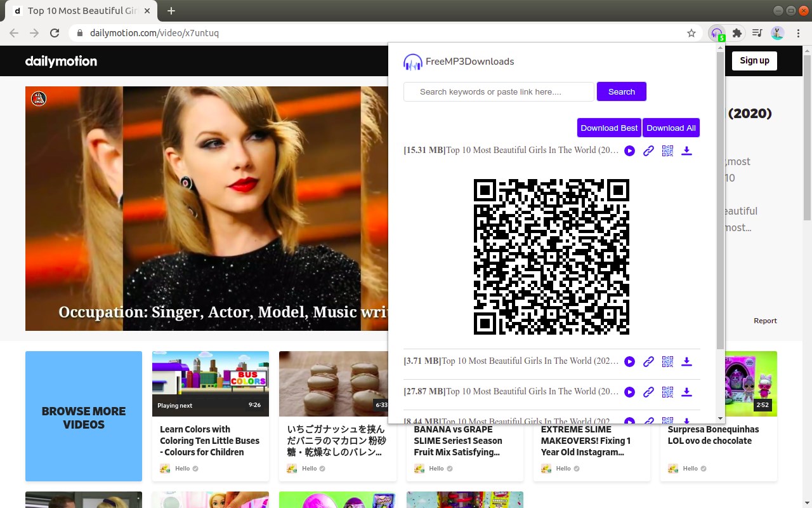This screenshot has height=508, width=812.
Task: Focus the search keywords input field
Action: pyautogui.click(x=499, y=91)
